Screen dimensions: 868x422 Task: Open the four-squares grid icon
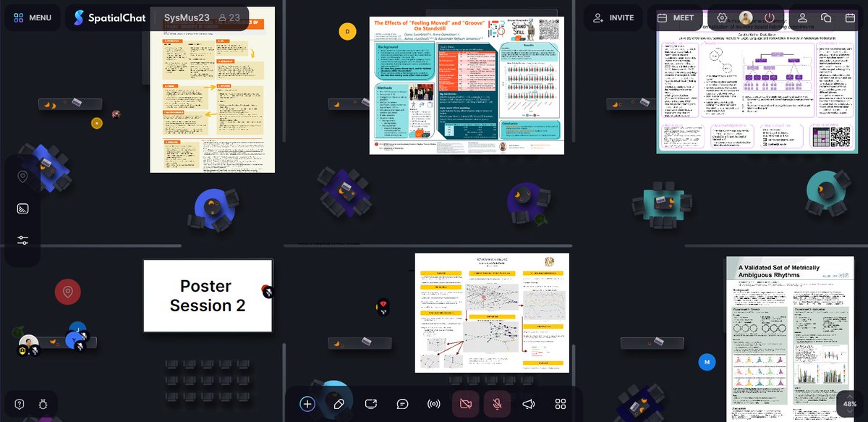pyautogui.click(x=561, y=404)
